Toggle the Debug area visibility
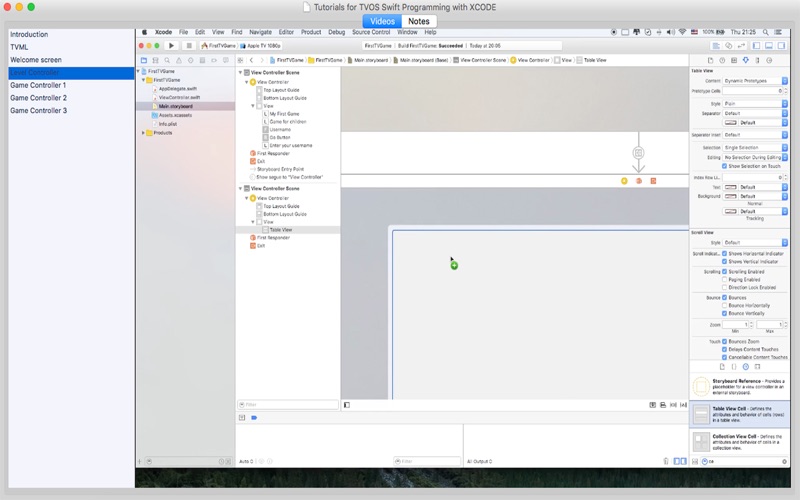This screenshot has width=800, height=500. tap(769, 46)
